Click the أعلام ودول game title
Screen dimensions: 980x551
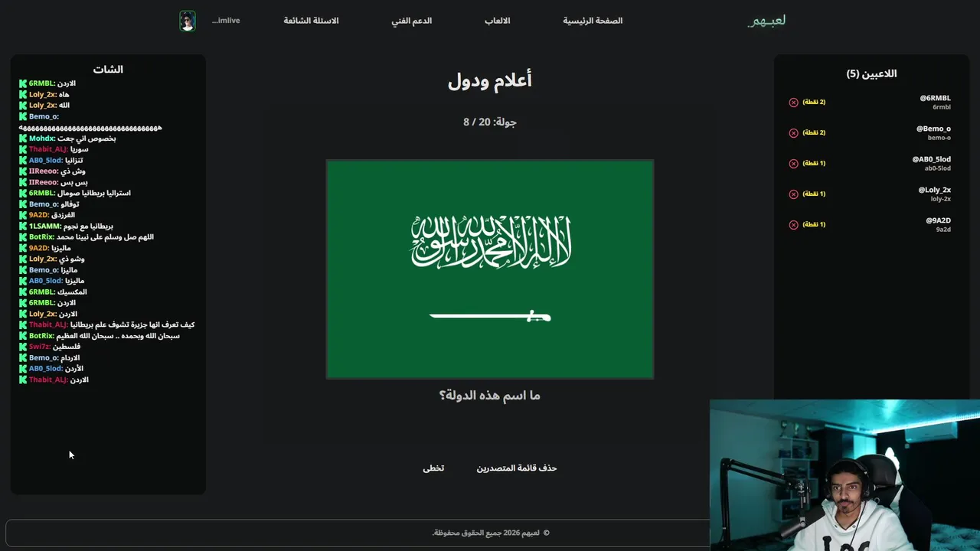point(490,80)
